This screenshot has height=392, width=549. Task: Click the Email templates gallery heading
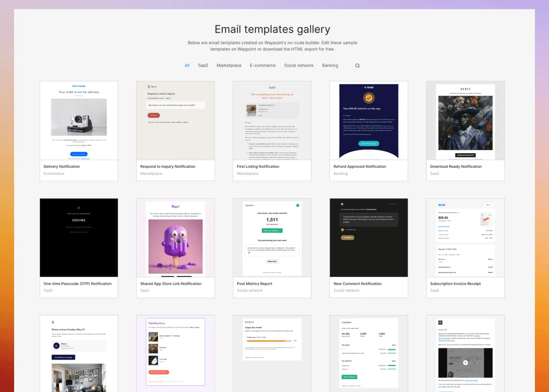(272, 29)
